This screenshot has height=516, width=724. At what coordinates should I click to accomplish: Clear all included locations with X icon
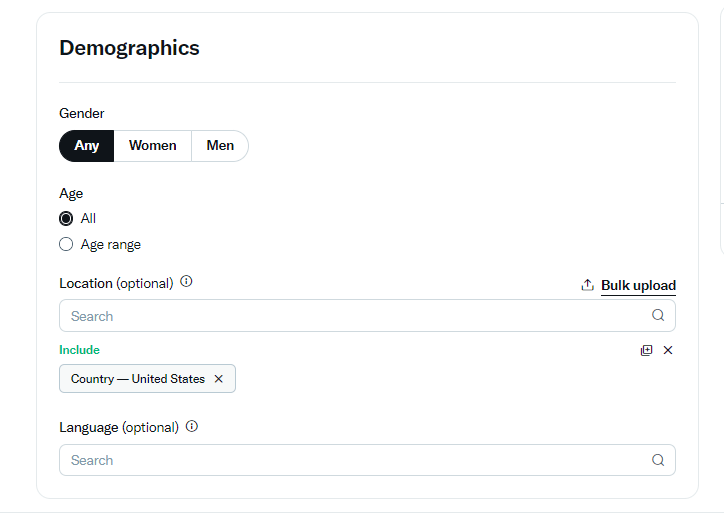tap(668, 350)
